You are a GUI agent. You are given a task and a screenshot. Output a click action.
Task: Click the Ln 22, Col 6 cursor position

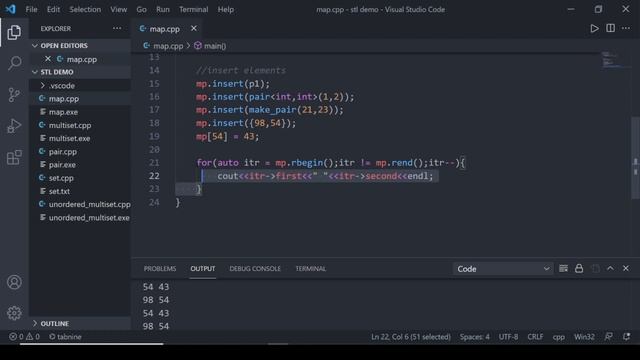(x=411, y=337)
